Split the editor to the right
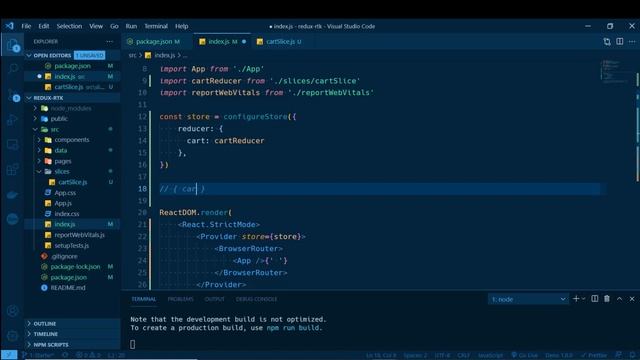This screenshot has width=640, height=360. tap(620, 42)
